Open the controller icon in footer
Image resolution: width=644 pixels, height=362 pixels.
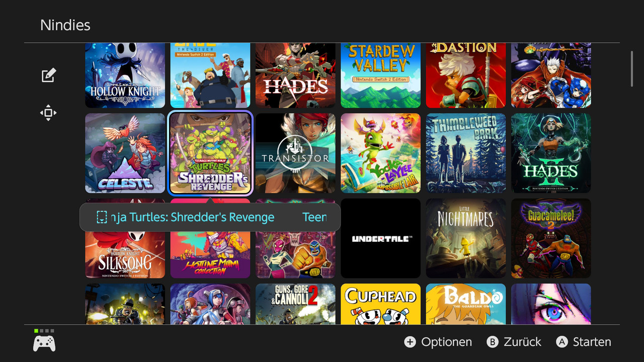[x=44, y=343]
